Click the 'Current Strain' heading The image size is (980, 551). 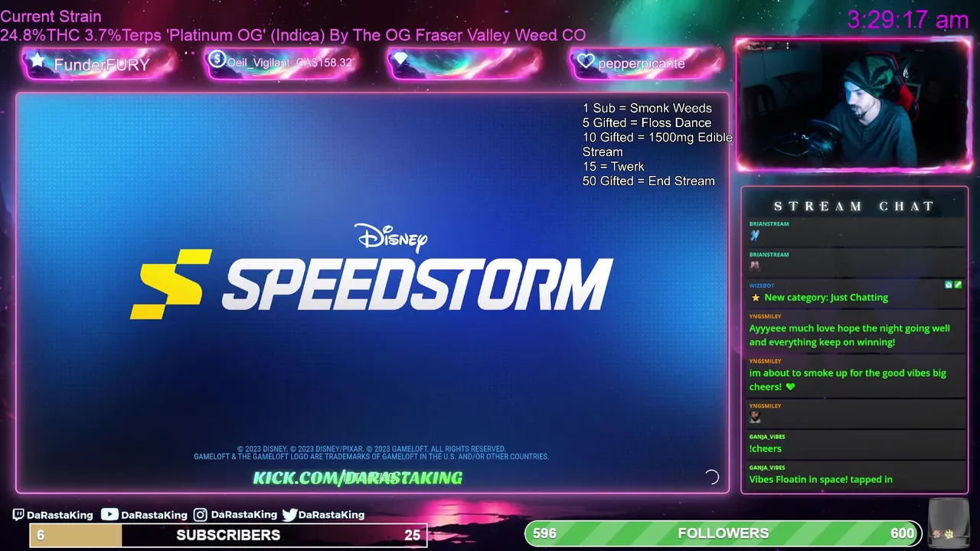click(x=51, y=16)
